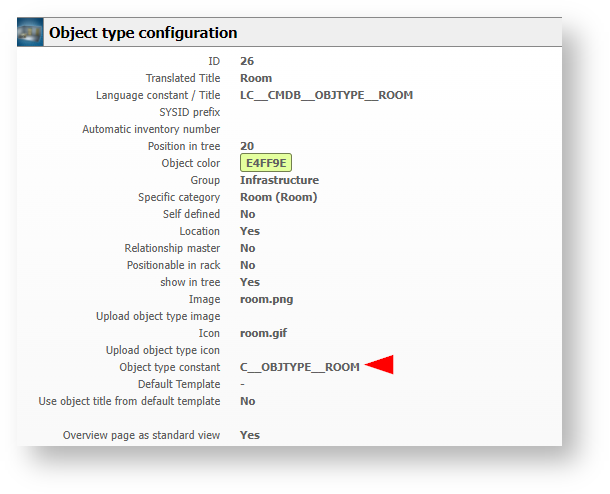This screenshot has width=610, height=494.
Task: Click the Default Template dash value
Action: (242, 384)
